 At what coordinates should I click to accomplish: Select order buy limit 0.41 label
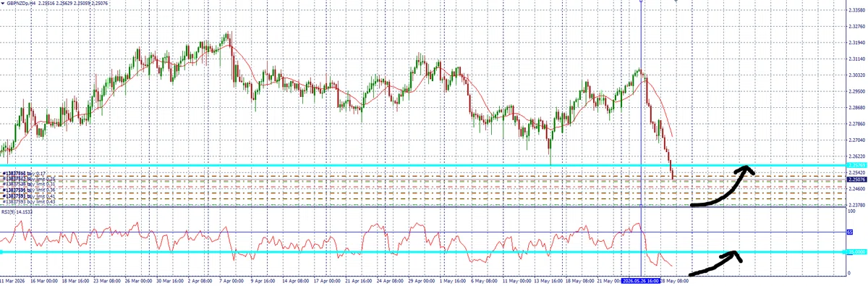pyautogui.click(x=29, y=196)
